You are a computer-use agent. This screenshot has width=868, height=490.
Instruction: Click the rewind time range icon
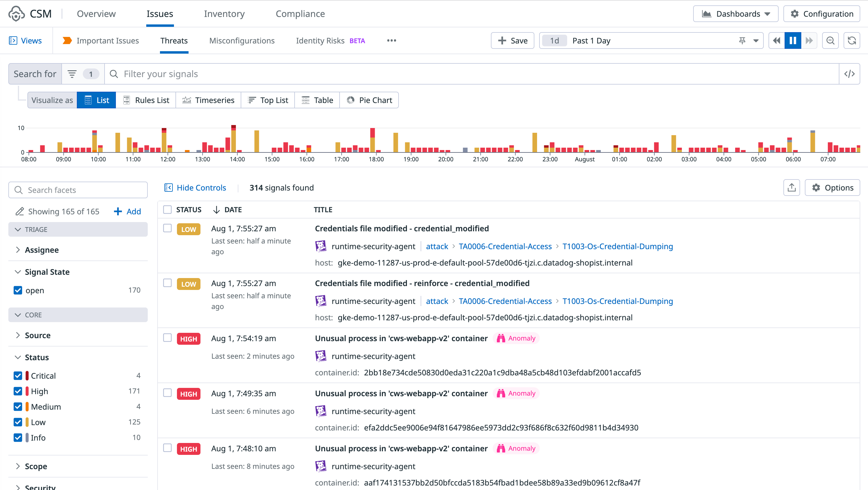tap(776, 41)
